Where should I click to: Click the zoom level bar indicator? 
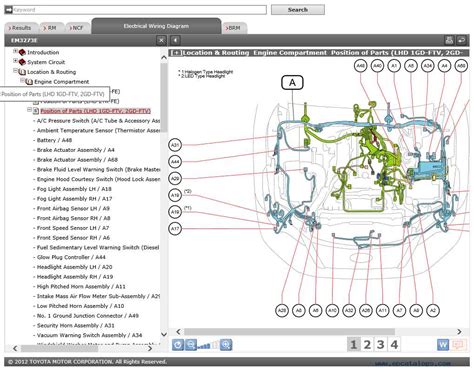[x=207, y=345]
